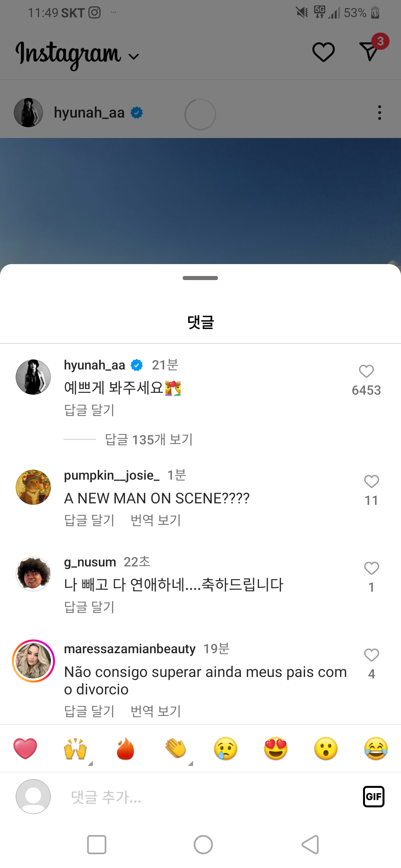Like pumpkin__josie_'s comment

(x=371, y=482)
